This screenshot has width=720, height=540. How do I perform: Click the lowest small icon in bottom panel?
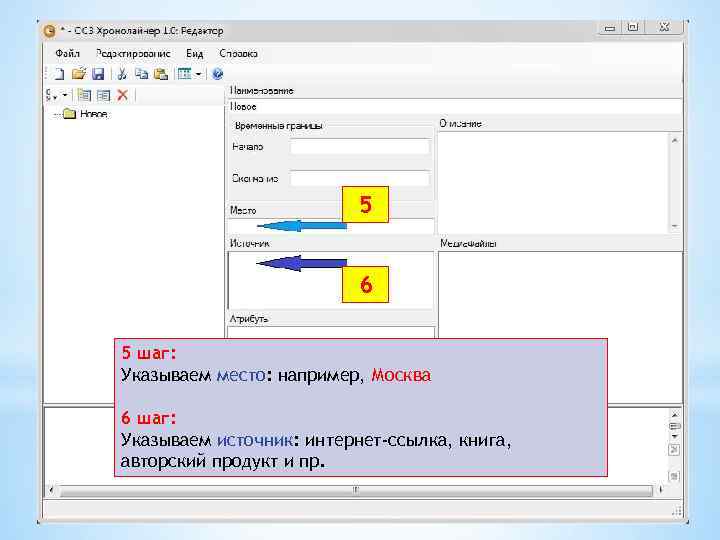click(674, 477)
